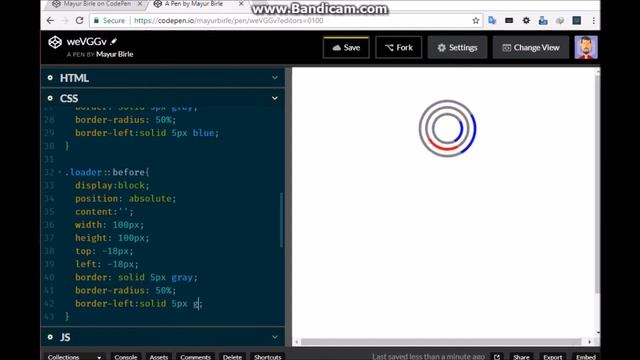The height and width of the screenshot is (360, 640).
Task: Click the browser back arrow
Action: click(x=50, y=20)
